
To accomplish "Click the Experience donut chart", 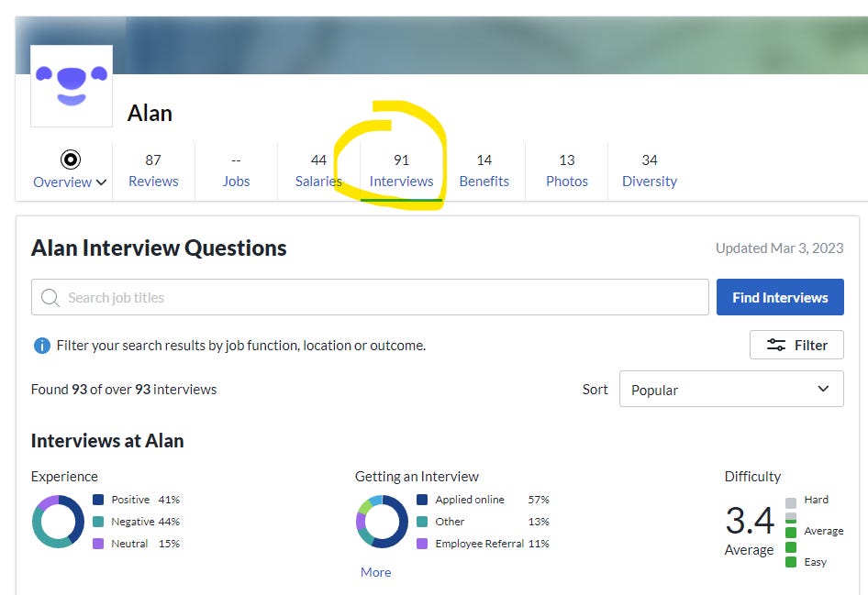I will (58, 522).
